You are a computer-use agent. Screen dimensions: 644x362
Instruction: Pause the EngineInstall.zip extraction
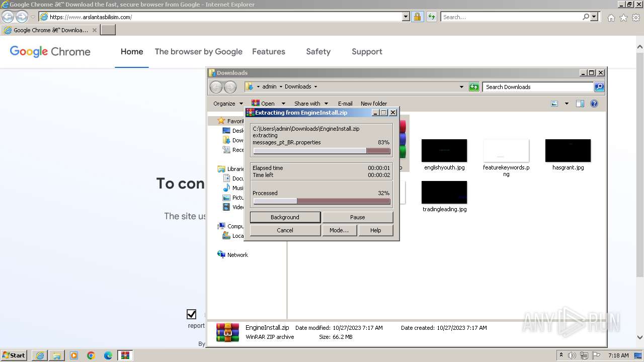coord(357,217)
